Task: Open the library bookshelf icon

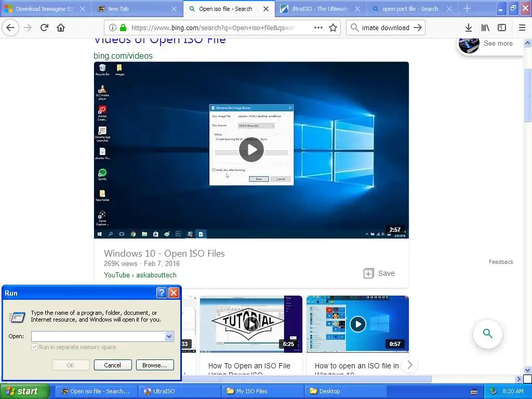Action: [485, 28]
